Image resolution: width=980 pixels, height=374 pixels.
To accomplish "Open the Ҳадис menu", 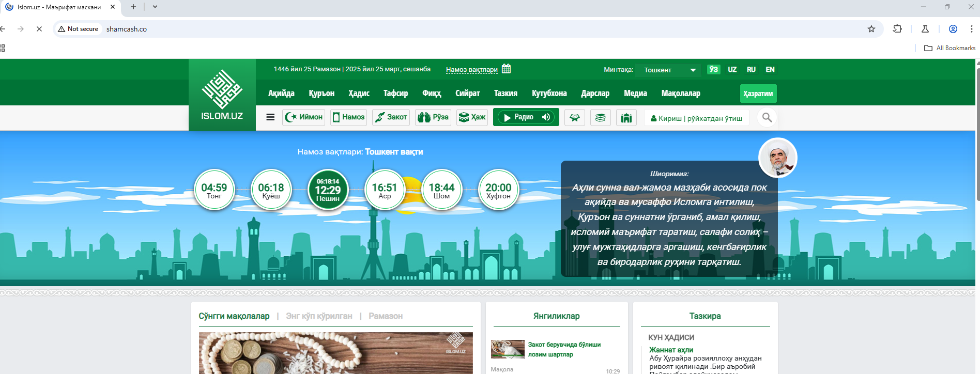I will 359,93.
